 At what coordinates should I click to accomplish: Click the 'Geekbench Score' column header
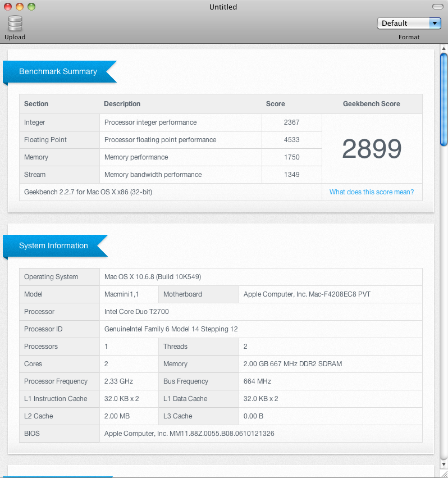tap(372, 104)
